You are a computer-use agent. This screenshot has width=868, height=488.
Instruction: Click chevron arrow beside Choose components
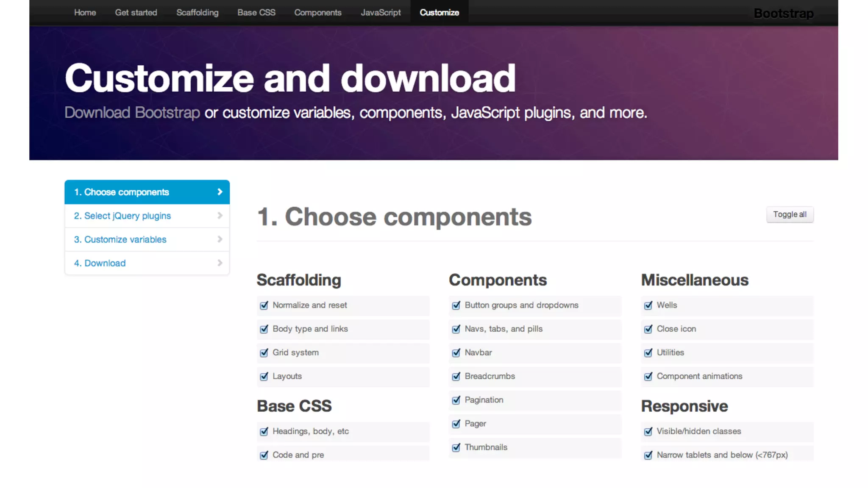click(x=220, y=192)
